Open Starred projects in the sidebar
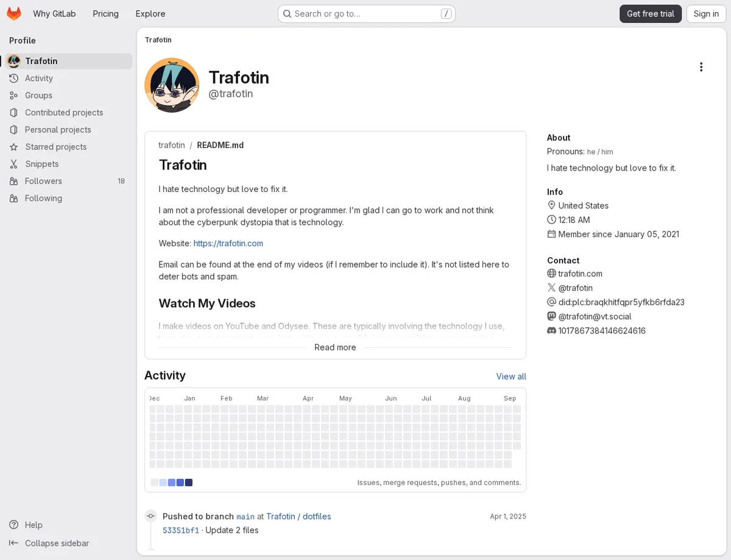 68,147
